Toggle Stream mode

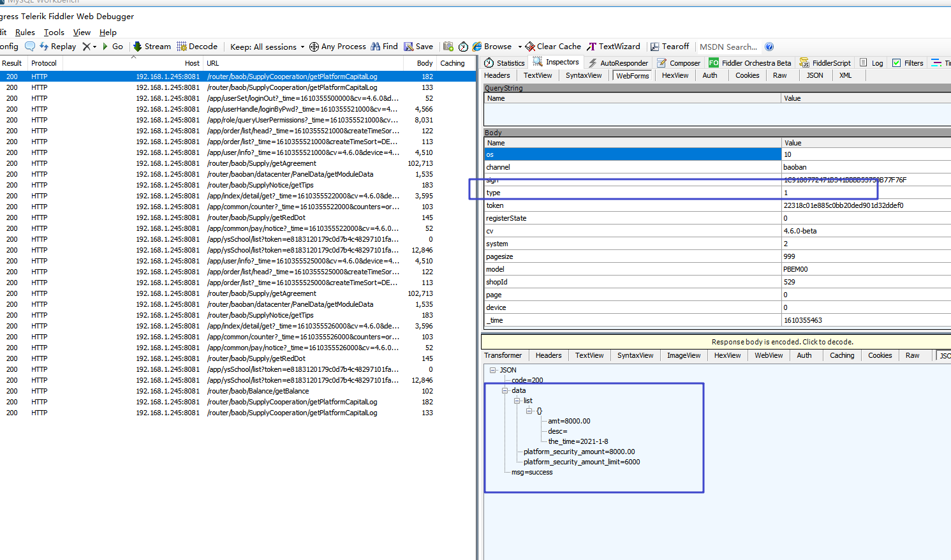(152, 47)
